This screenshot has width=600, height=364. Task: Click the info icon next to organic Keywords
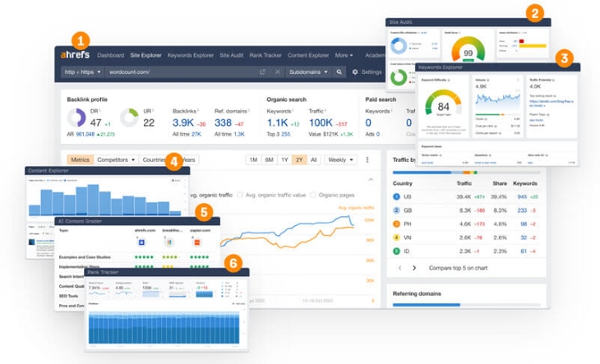coord(293,110)
